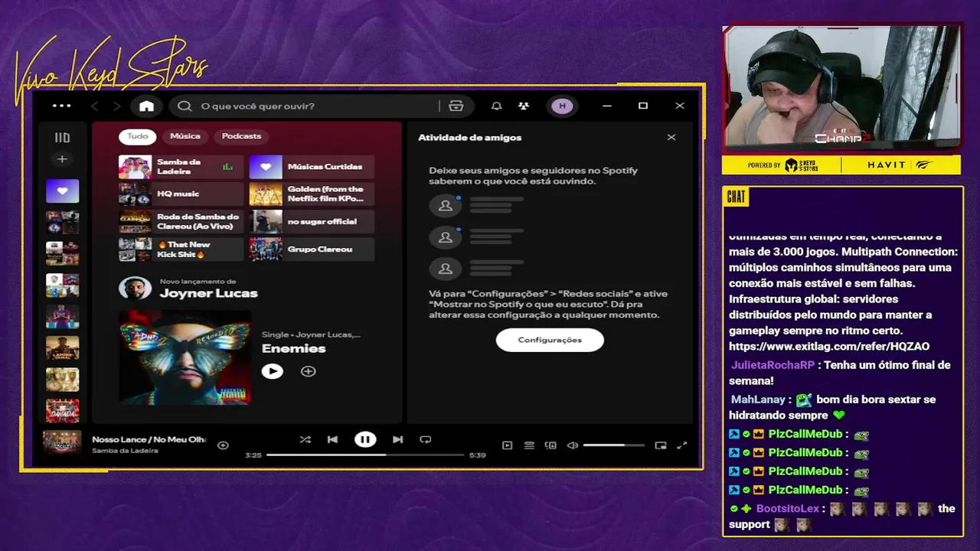
Task: Open the queue icon
Action: click(529, 445)
